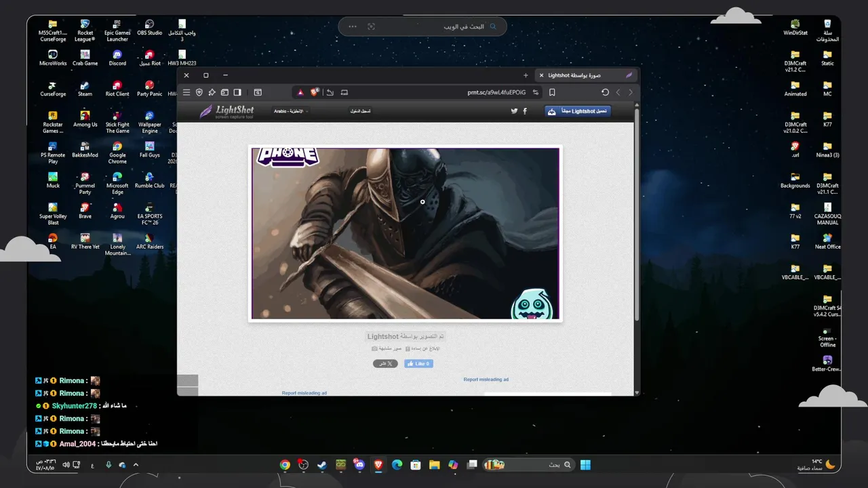Open the VPN shield icon in toolbar
The width and height of the screenshot is (868, 488).
coord(199,92)
